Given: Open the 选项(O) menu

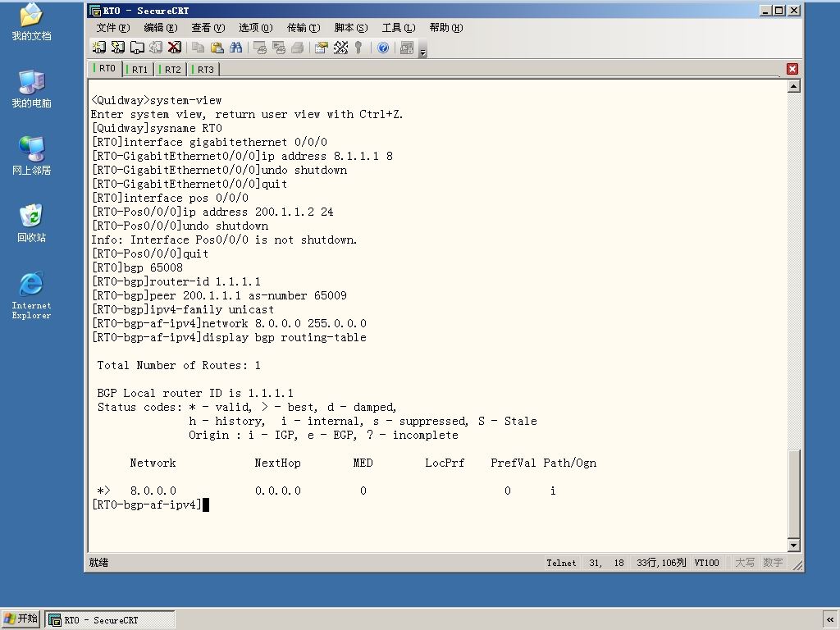Looking at the screenshot, I should (x=256, y=28).
